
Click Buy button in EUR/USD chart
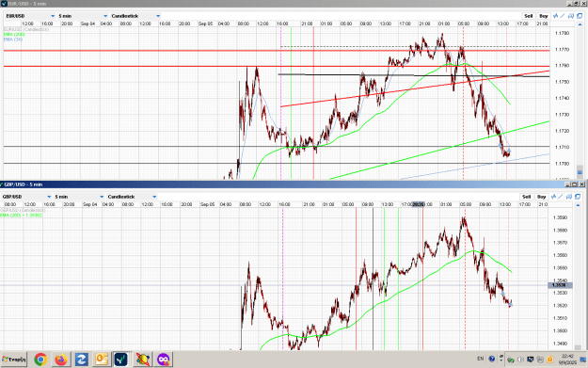point(544,16)
